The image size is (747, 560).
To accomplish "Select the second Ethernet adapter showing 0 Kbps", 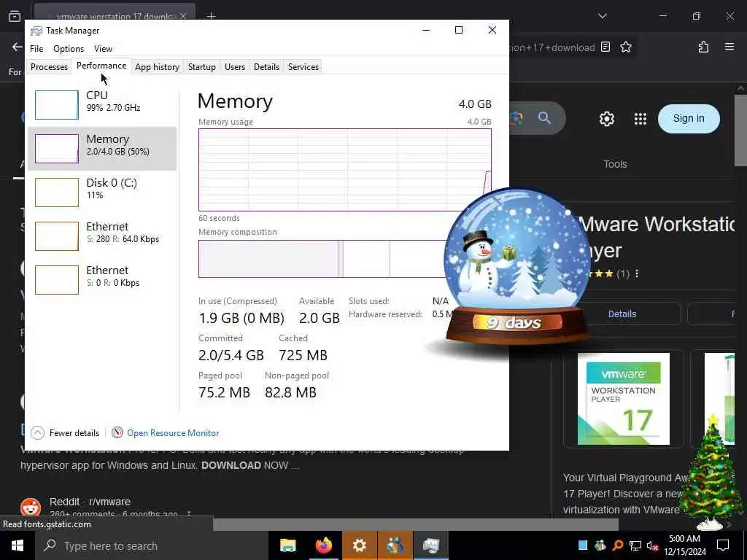I will [102, 279].
